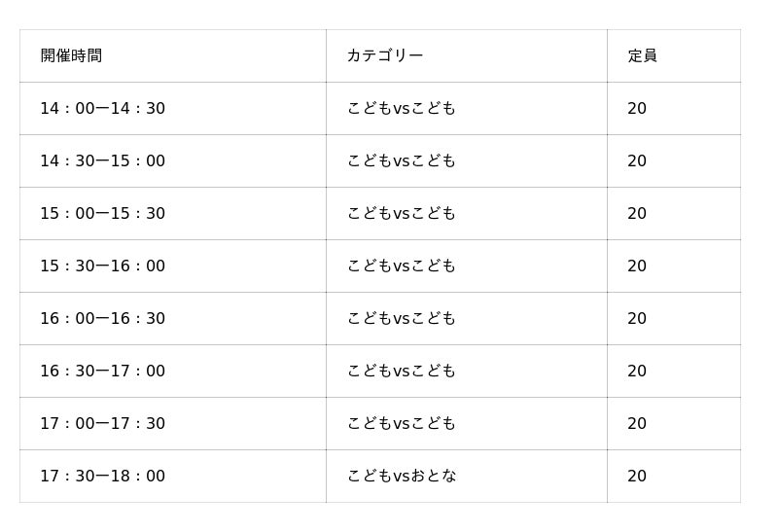Image resolution: width=778 pixels, height=532 pixels.
Task: Select the 17：30ー18：00 time slot
Action: pyautogui.click(x=102, y=477)
